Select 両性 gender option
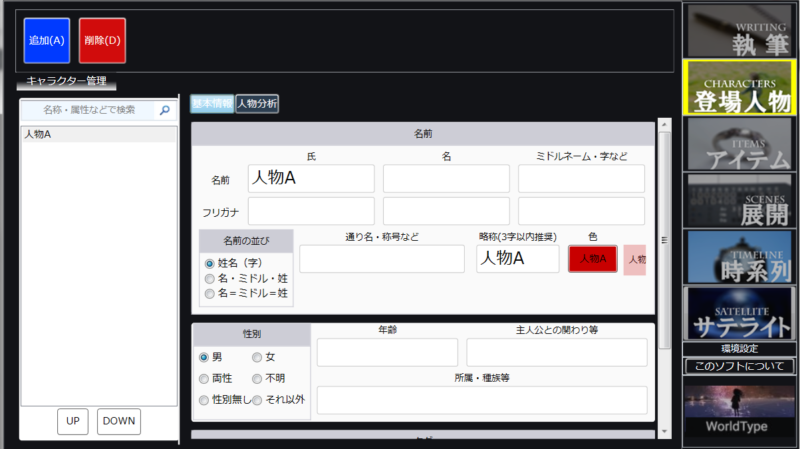Viewport: 800px width, 449px height. point(204,379)
